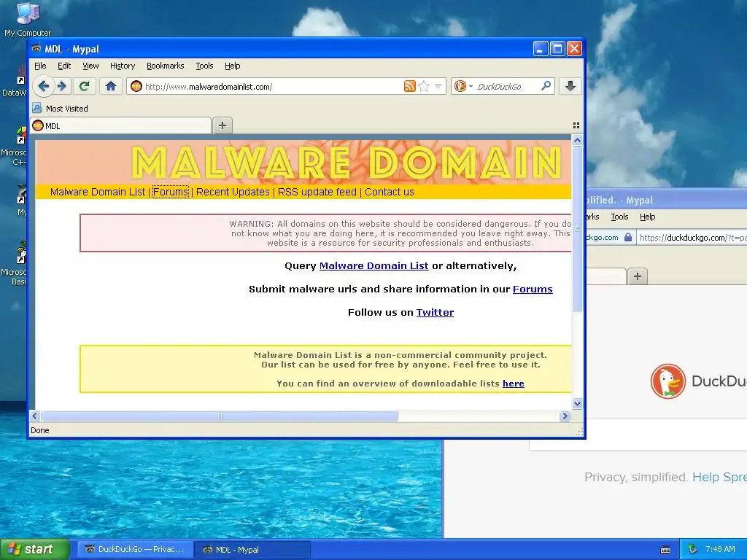
Task: Open the RSS update feed nav link
Action: [x=317, y=192]
